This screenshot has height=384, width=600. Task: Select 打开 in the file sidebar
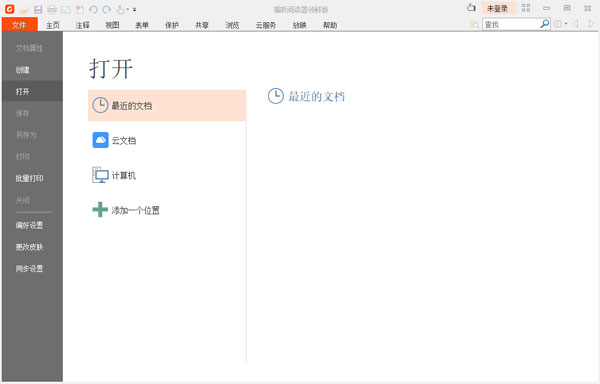[32, 92]
